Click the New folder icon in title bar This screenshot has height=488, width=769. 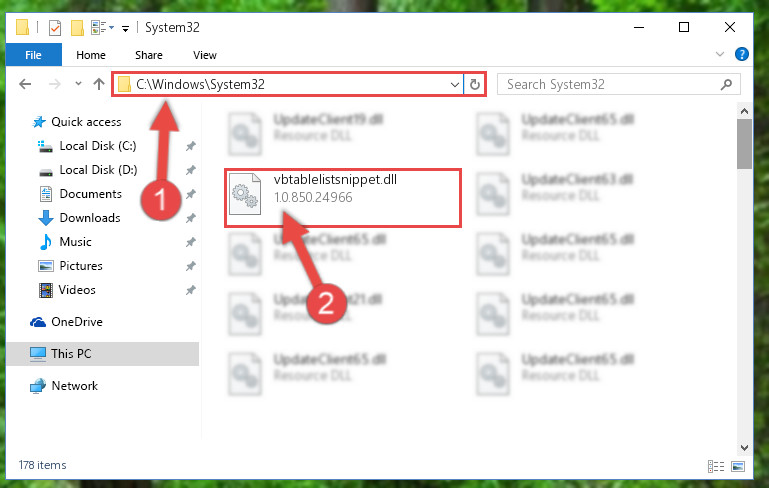(x=77, y=28)
